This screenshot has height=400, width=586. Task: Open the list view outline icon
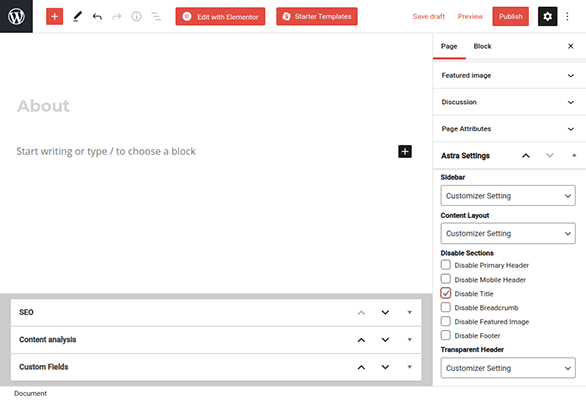[x=156, y=16]
